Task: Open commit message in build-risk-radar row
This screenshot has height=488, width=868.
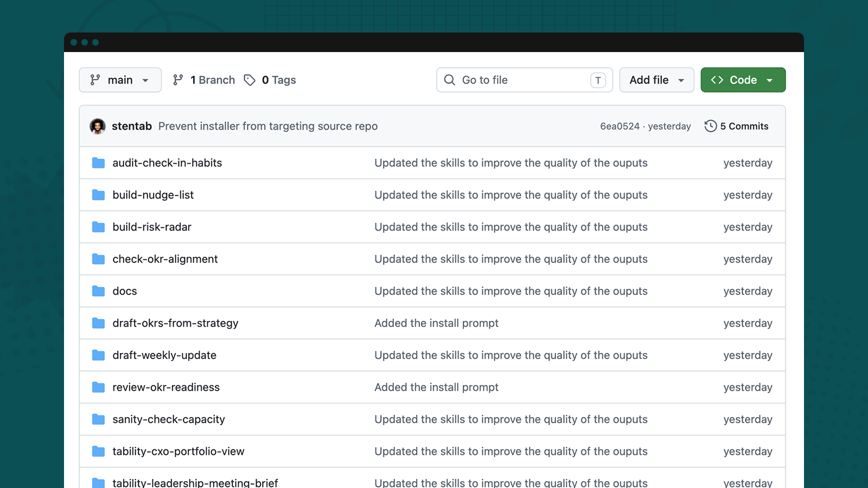Action: pyautogui.click(x=511, y=227)
